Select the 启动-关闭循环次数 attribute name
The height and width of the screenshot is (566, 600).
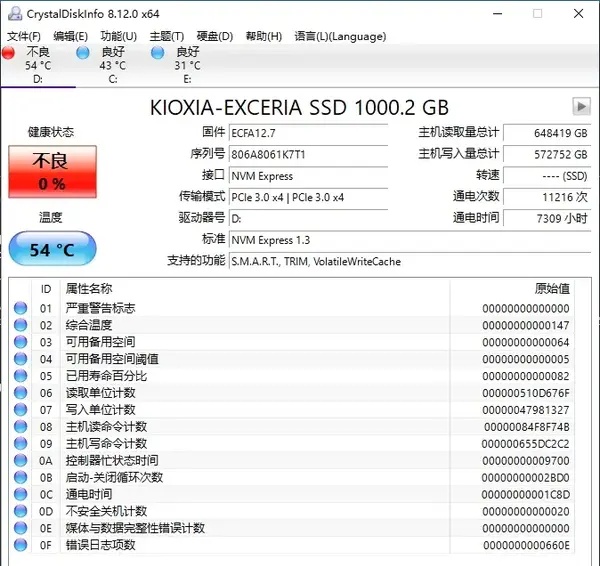pos(114,477)
